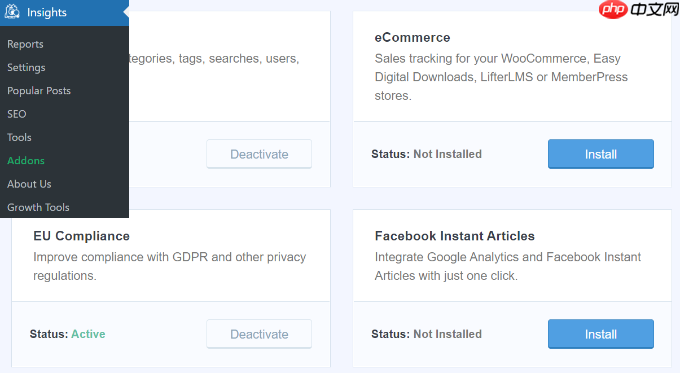This screenshot has height=373, width=680.
Task: Click the EU Compliance addon heading
Action: pyautogui.click(x=82, y=236)
